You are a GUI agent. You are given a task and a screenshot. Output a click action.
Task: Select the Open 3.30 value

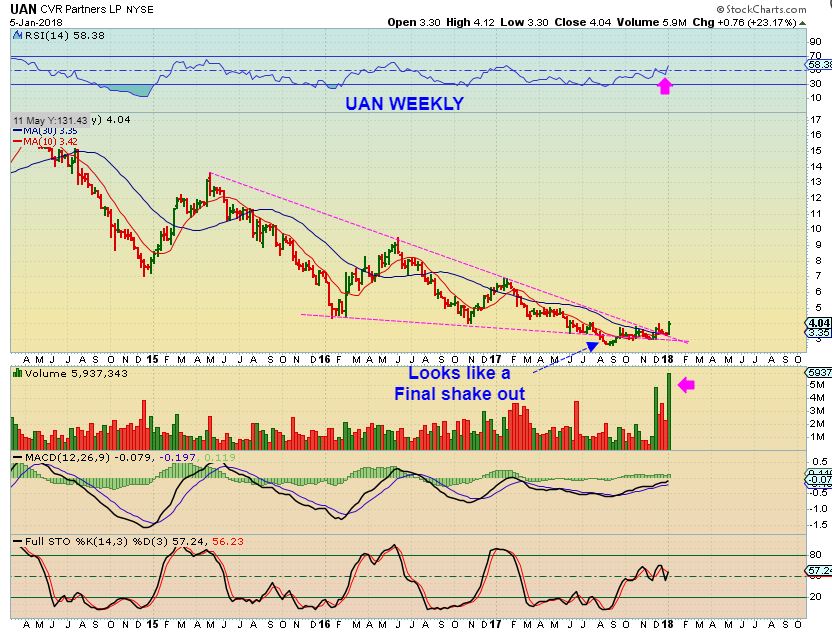[414, 22]
